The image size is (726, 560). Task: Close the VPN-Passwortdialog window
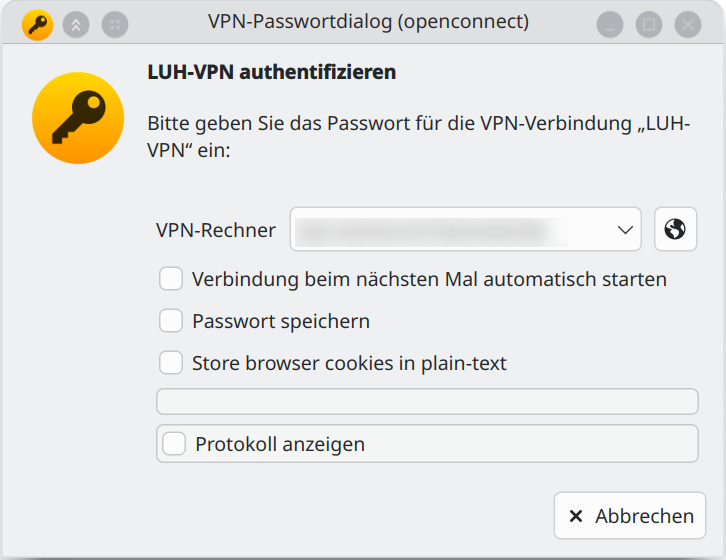687,24
